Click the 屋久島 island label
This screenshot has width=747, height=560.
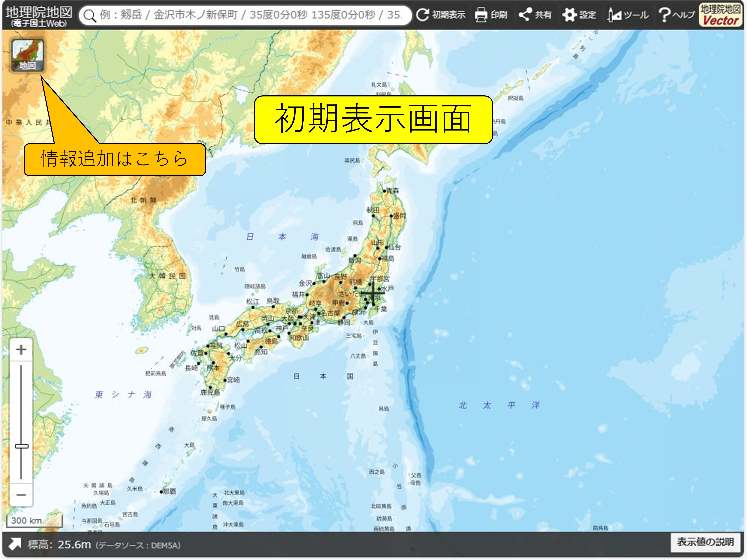tap(209, 419)
